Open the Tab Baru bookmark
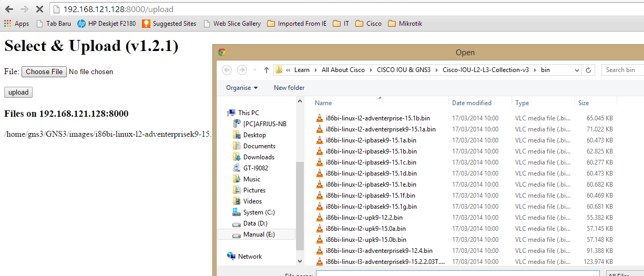The width and height of the screenshot is (644, 276). pos(54,24)
